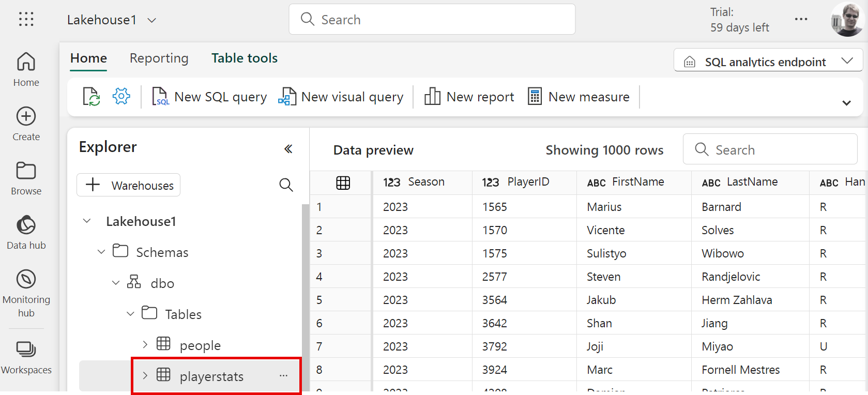The width and height of the screenshot is (868, 395).
Task: Click the cell containing Miyao
Action: 750,346
